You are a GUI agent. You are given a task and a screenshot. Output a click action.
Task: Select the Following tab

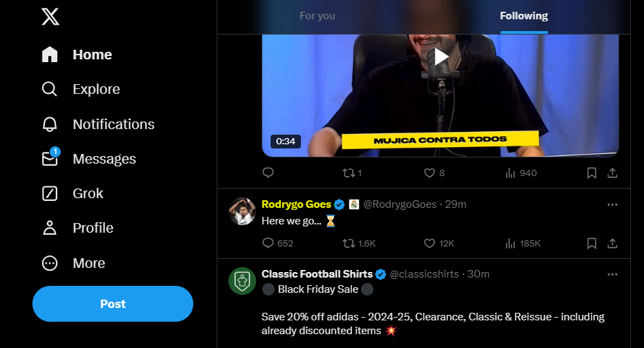tap(524, 16)
